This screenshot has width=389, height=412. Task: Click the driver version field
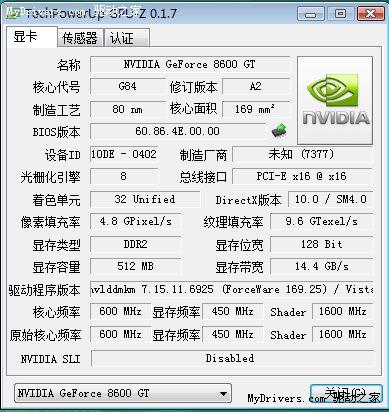coord(231,289)
